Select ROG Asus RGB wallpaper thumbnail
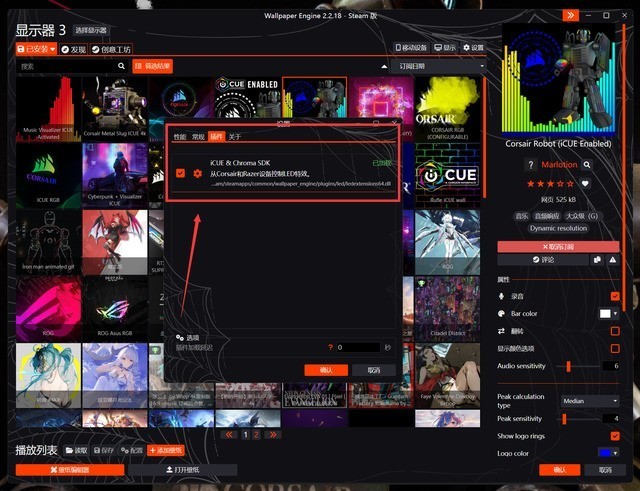 (115, 309)
